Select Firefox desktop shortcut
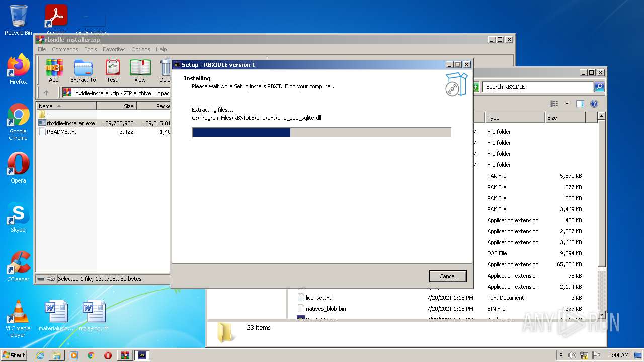This screenshot has width=644, height=362. 18,69
